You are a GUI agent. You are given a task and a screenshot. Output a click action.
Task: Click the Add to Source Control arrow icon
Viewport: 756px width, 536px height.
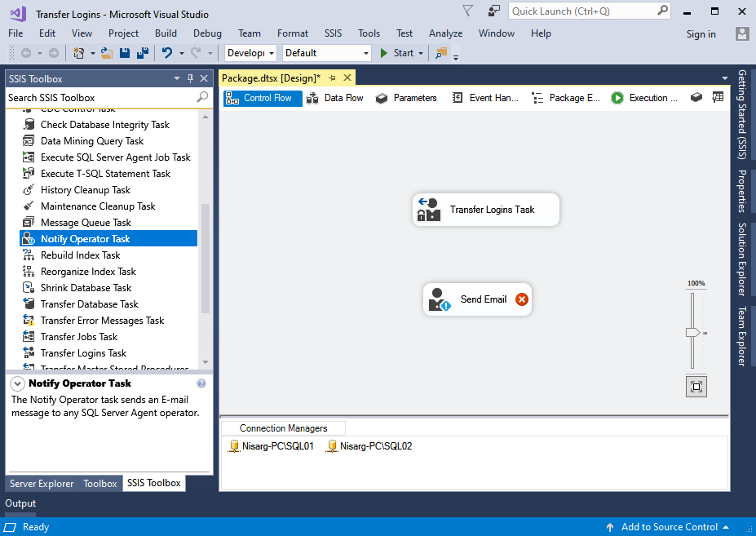[x=610, y=527]
